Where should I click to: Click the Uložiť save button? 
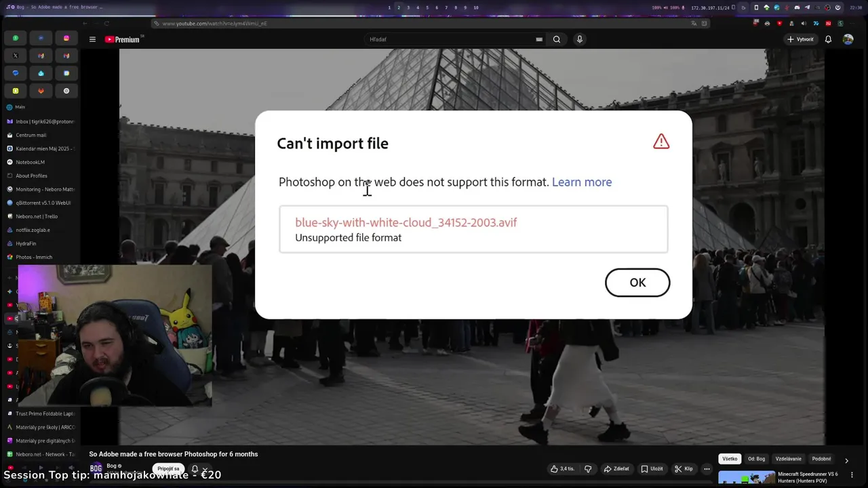pyautogui.click(x=652, y=469)
